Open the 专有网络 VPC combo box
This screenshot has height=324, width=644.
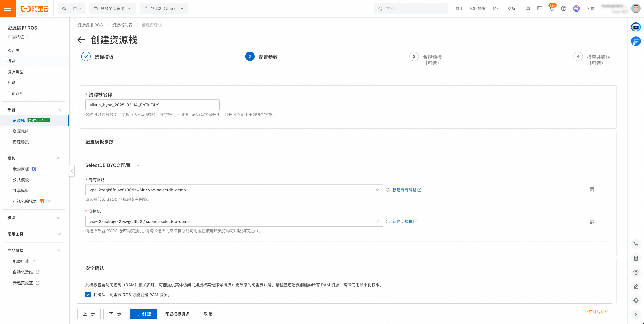[x=234, y=190]
